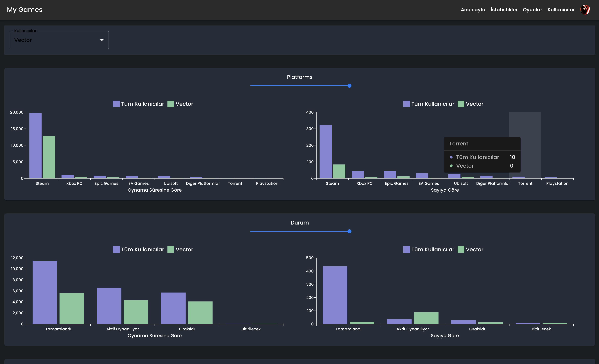Click 'Ubisoft' label in playtime chart

click(x=171, y=183)
